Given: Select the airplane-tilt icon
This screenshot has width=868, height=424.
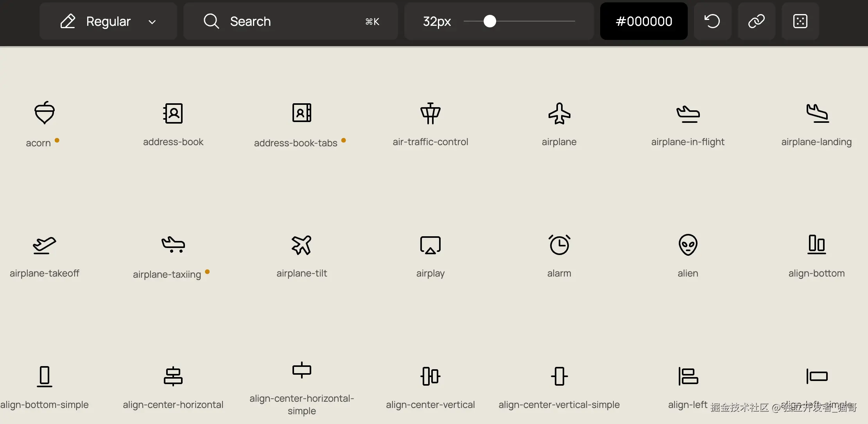Looking at the screenshot, I should (301, 244).
